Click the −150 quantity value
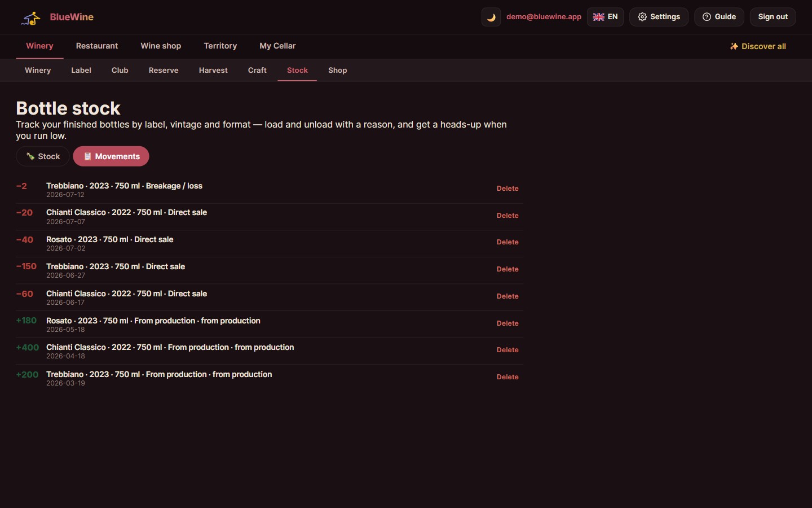This screenshot has height=508, width=812. click(27, 266)
